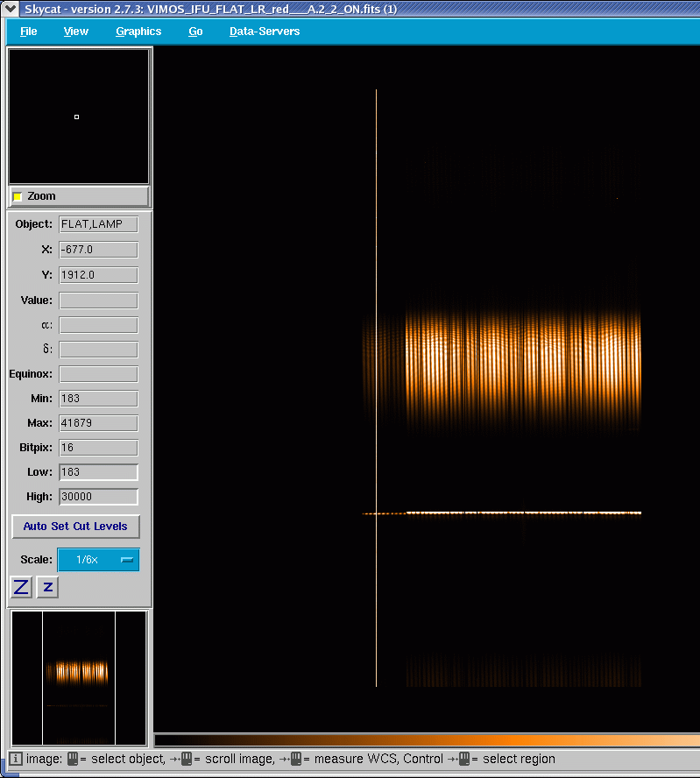The image size is (700, 778).
Task: Click the zoom preview thumbnail at bottom-left
Action: tap(79, 678)
